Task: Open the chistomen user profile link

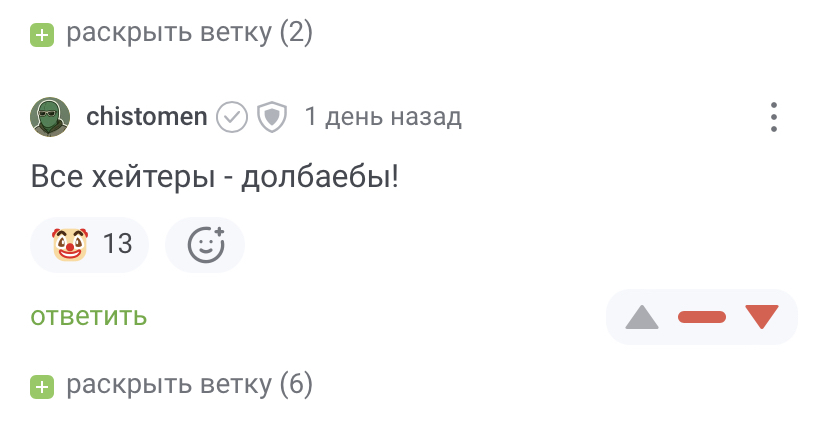Action: [x=147, y=117]
